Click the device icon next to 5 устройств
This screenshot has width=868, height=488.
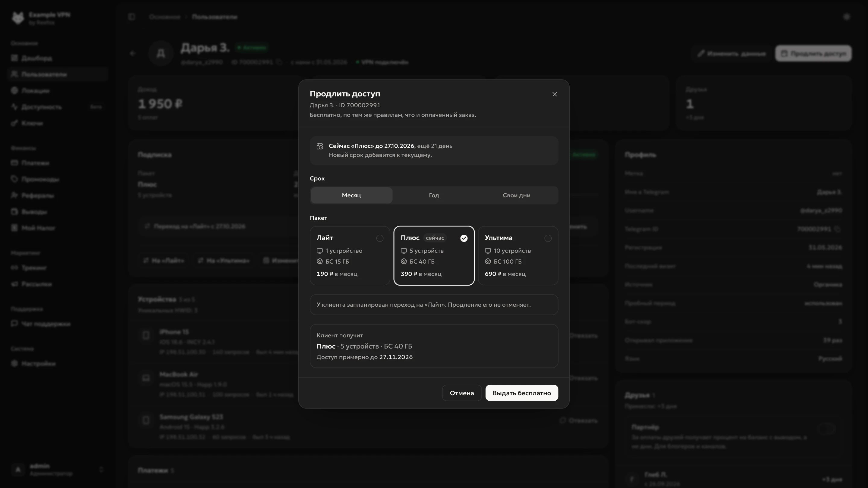(404, 251)
